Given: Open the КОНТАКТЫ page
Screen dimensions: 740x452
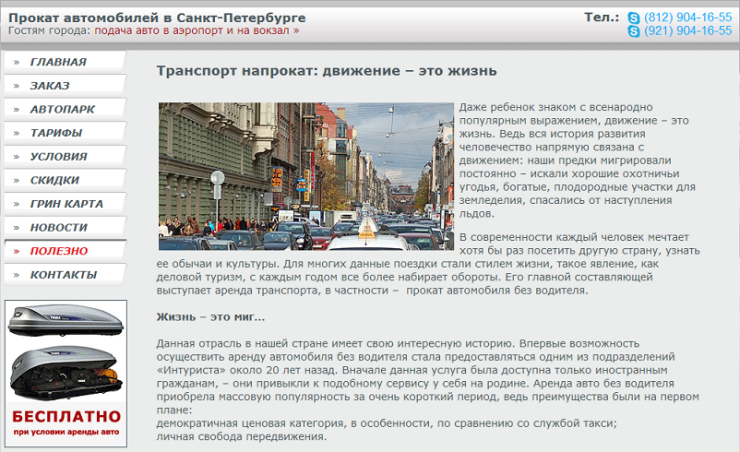Looking at the screenshot, I should coord(65,274).
